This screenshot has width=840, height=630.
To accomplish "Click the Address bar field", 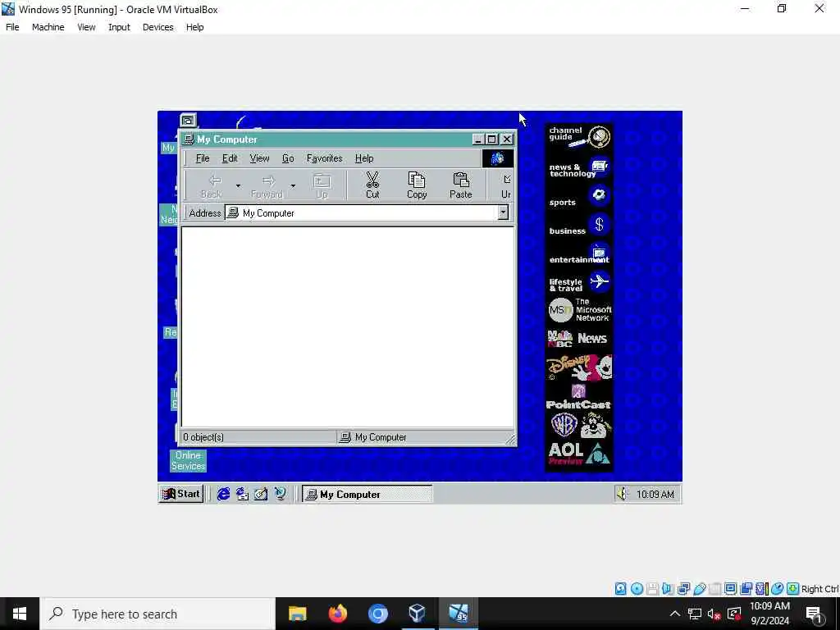I will pos(367,212).
